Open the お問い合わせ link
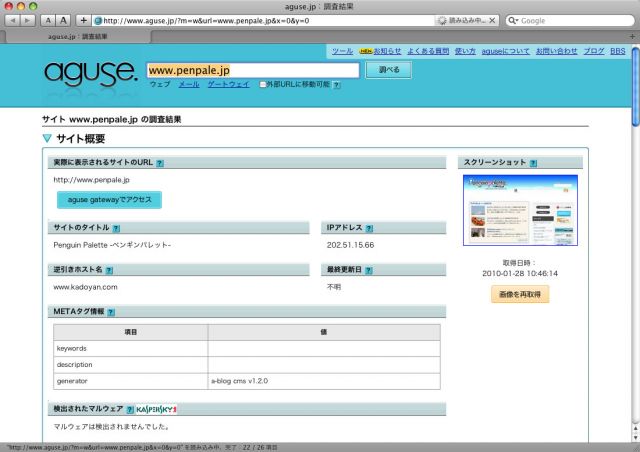Image resolution: width=640 pixels, height=452 pixels. (x=556, y=51)
